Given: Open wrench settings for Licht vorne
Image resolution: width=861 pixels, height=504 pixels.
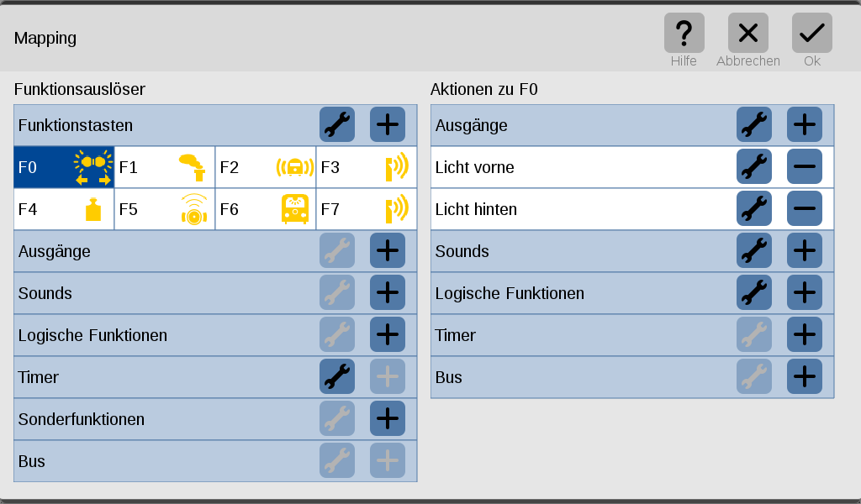Looking at the screenshot, I should [x=754, y=166].
